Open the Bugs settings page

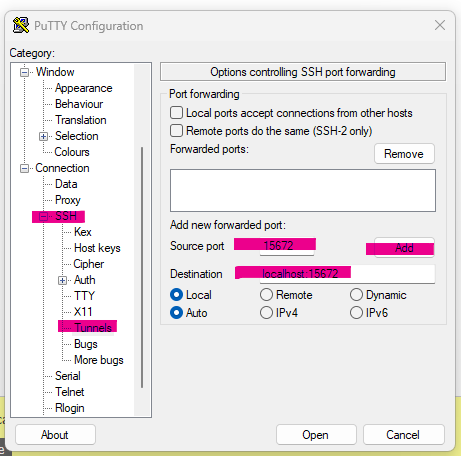[86, 344]
